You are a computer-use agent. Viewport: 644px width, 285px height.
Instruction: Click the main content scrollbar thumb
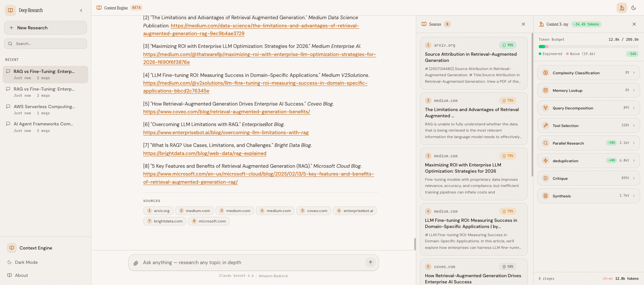tap(415, 244)
